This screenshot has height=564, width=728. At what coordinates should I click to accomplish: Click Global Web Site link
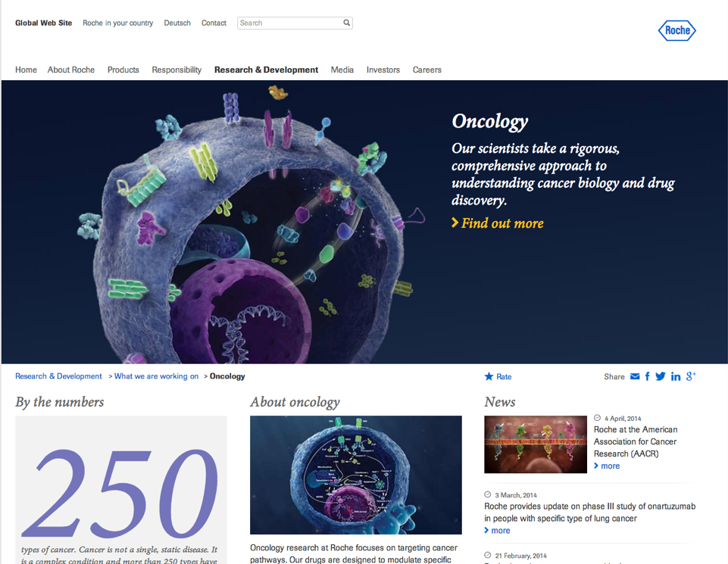pos(44,23)
